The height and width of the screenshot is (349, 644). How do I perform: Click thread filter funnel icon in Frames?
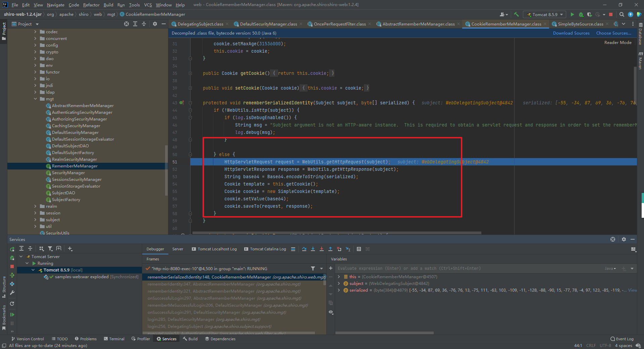[313, 268]
